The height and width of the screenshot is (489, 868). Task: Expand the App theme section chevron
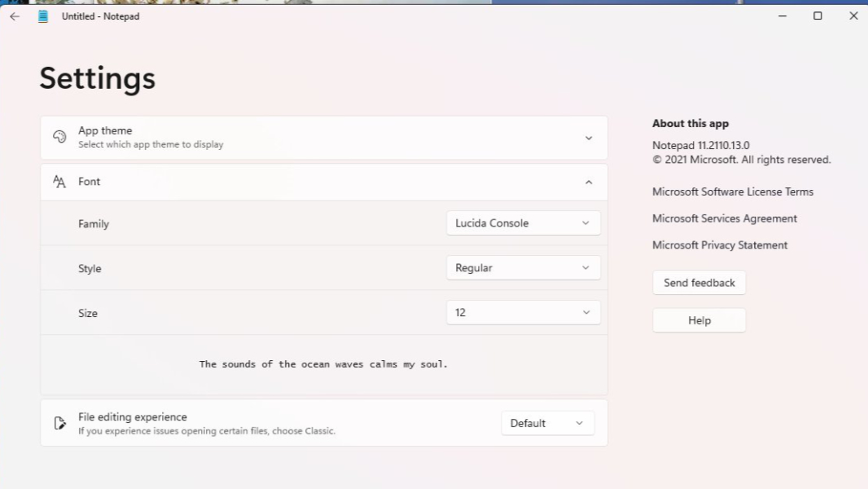pos(589,138)
